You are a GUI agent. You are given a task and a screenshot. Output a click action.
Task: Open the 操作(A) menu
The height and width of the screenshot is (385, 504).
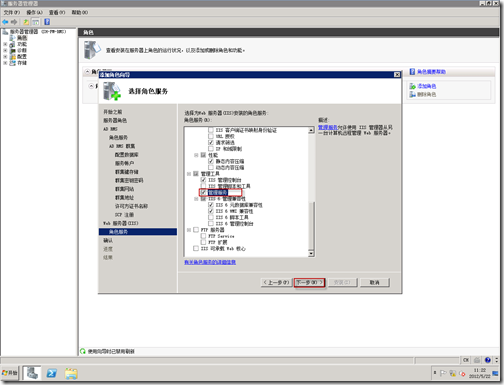click(x=34, y=12)
